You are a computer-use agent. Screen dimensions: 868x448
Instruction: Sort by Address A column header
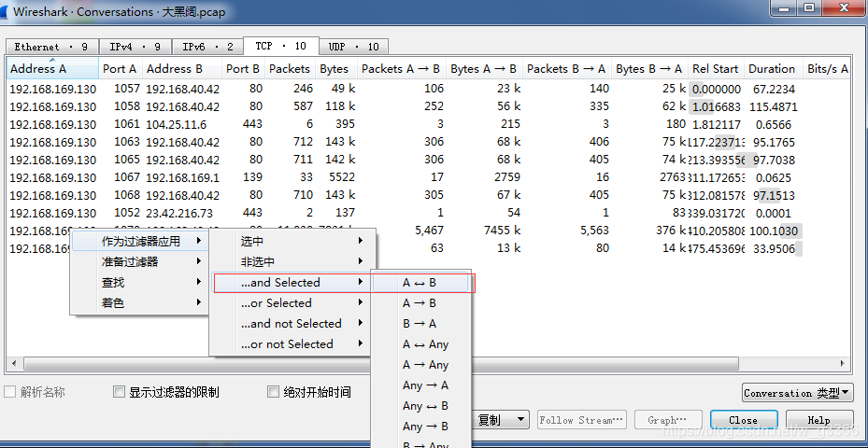53,68
